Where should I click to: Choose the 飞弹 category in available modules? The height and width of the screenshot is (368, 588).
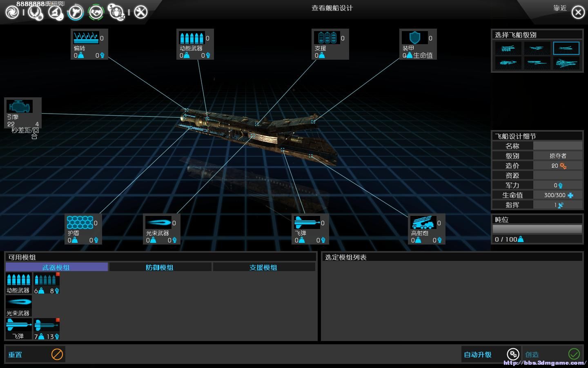click(19, 329)
